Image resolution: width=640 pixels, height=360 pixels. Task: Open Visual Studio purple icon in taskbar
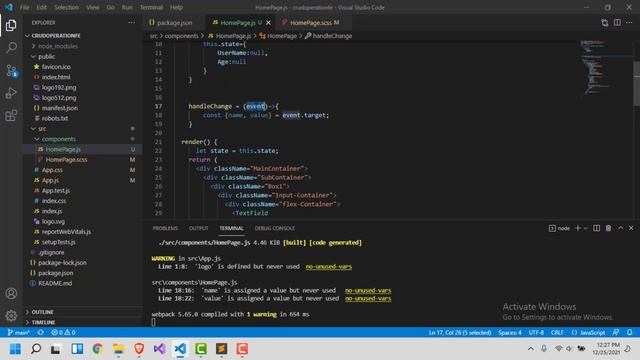160,349
